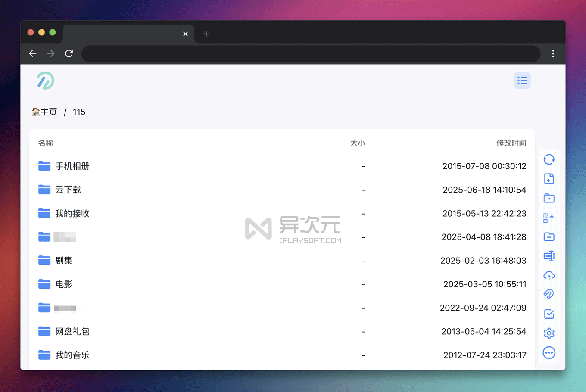Image resolution: width=586 pixels, height=392 pixels.
Task: Refresh the file list
Action: click(x=549, y=159)
